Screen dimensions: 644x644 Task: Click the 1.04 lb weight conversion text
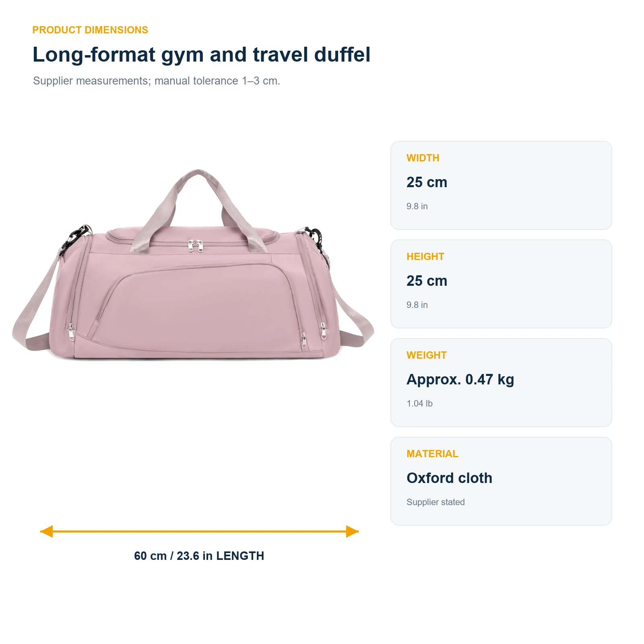[419, 403]
